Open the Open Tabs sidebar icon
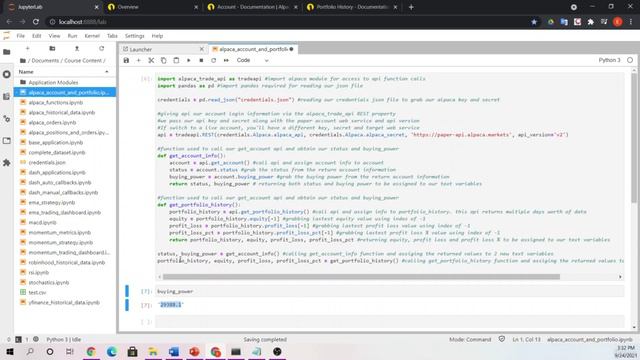 click(x=7, y=141)
